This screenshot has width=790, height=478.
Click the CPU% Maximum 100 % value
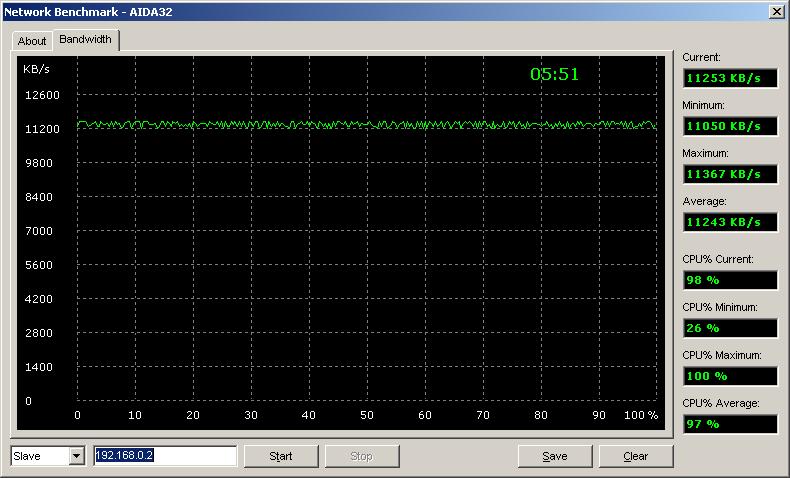pos(730,376)
